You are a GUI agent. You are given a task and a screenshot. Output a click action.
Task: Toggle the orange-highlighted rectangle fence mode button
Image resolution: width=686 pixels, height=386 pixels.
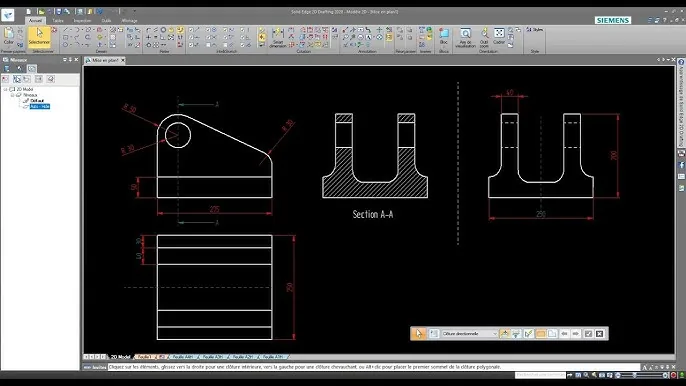coord(540,333)
